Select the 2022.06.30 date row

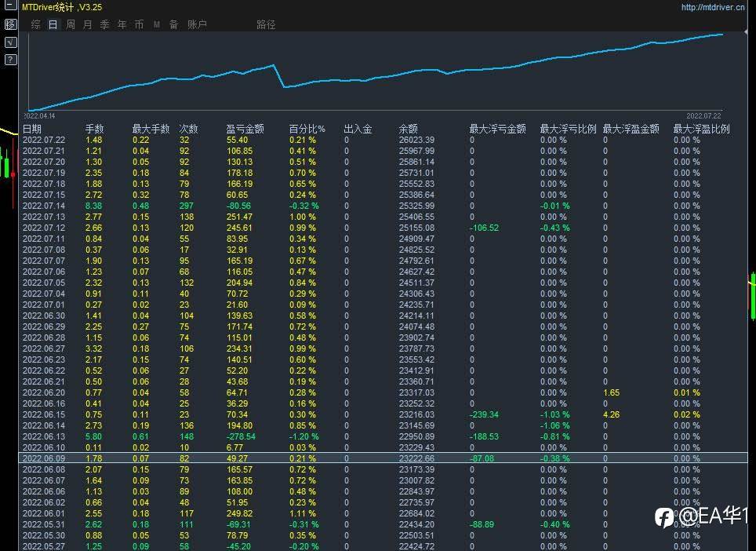pos(383,316)
